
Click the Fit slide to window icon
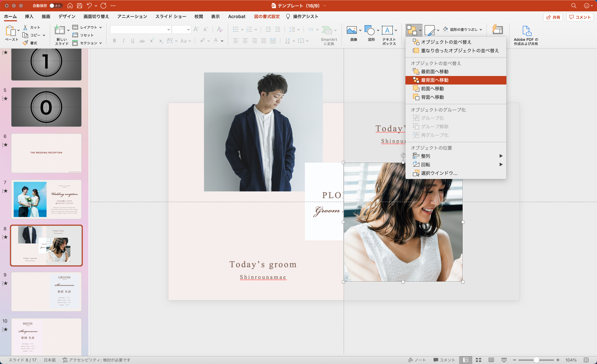click(586, 360)
